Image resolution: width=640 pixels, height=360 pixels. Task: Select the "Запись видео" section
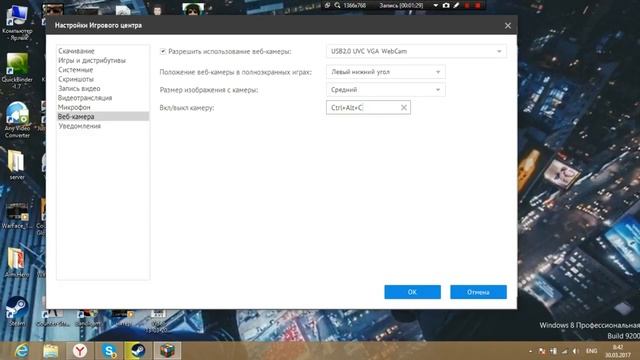(79, 89)
